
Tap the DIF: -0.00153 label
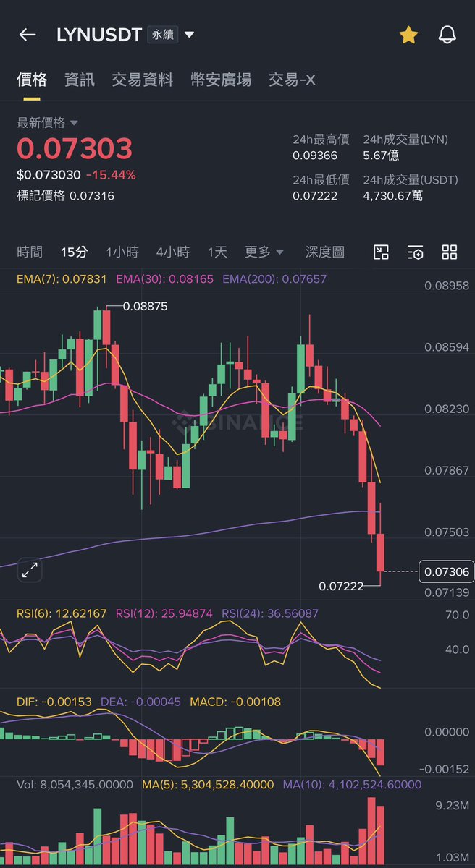54,702
